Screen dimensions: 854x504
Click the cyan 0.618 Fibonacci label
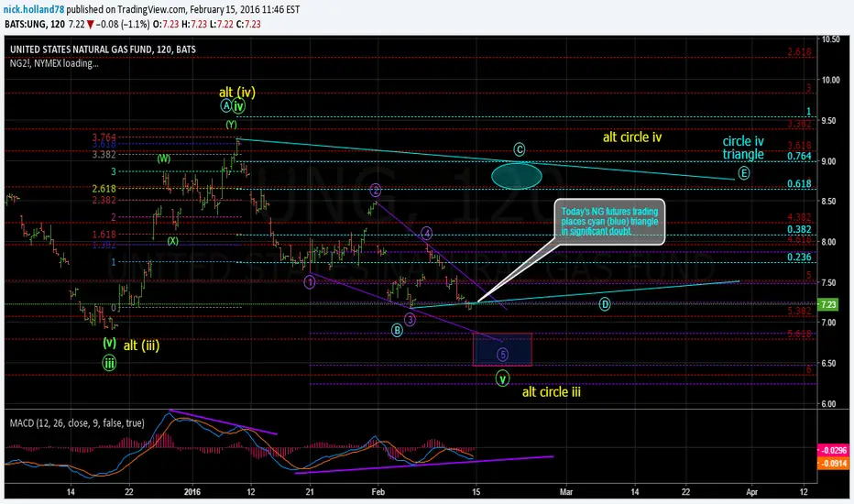799,184
